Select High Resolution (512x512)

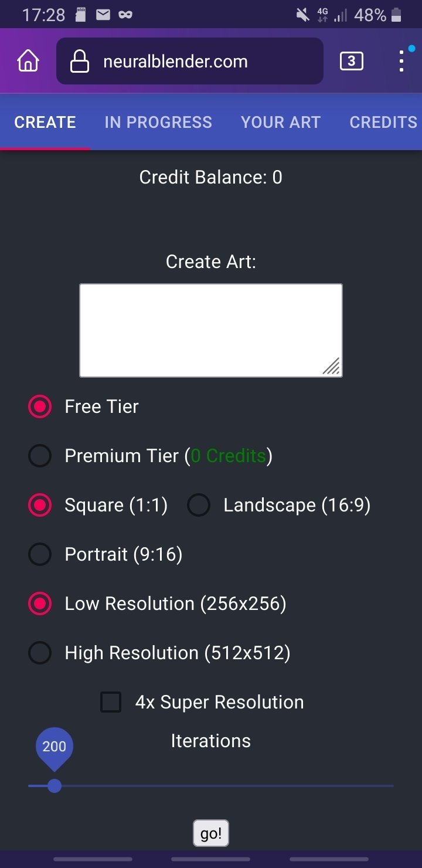[x=40, y=653]
